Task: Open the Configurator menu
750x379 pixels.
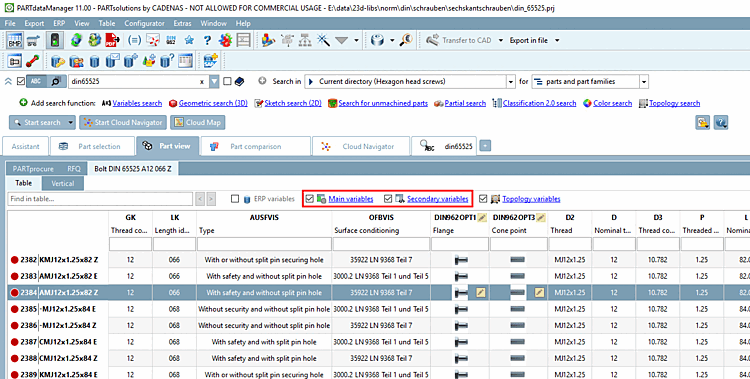Action: [144, 23]
